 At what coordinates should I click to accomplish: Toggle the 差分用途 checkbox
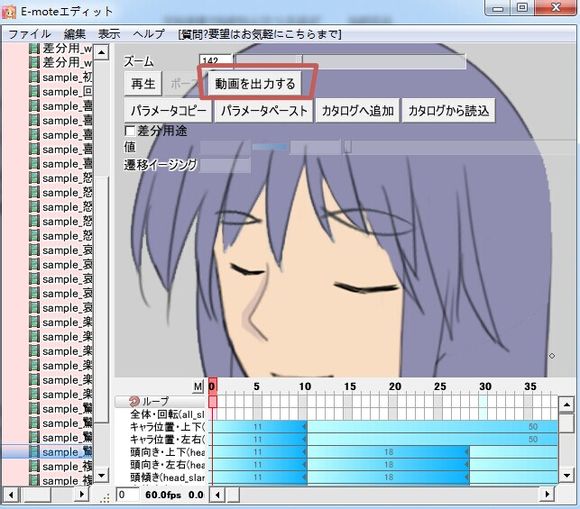[130, 131]
